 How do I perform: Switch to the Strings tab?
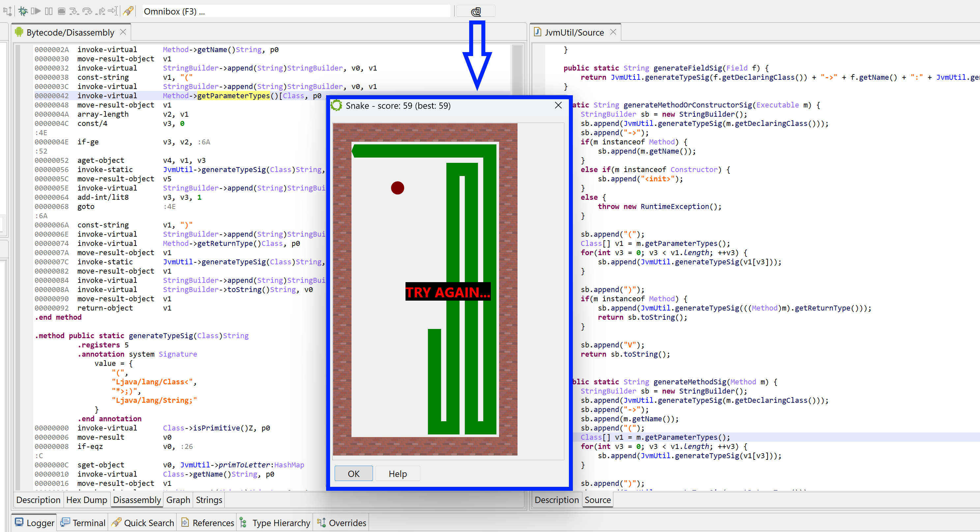(209, 500)
